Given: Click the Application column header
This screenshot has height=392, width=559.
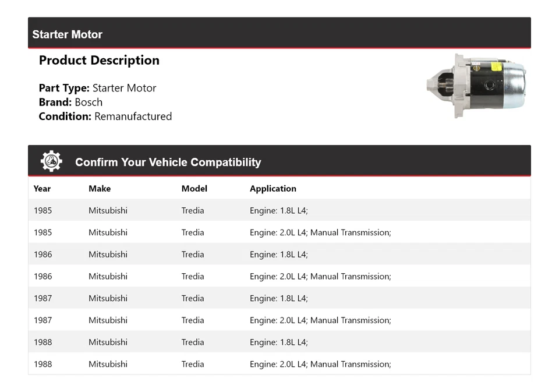Looking at the screenshot, I should pyautogui.click(x=273, y=189).
